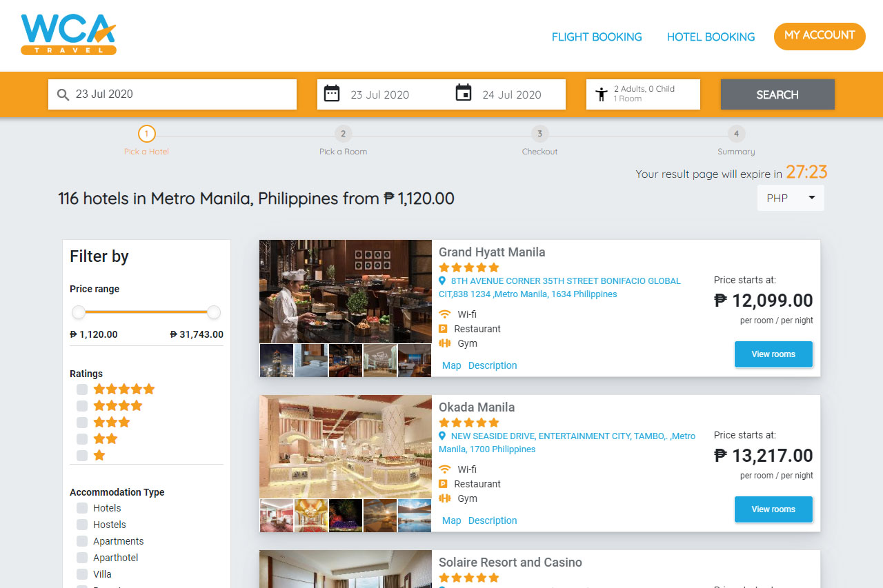This screenshot has height=588, width=883.
Task: Check the Apartments accommodation type
Action: [x=82, y=541]
